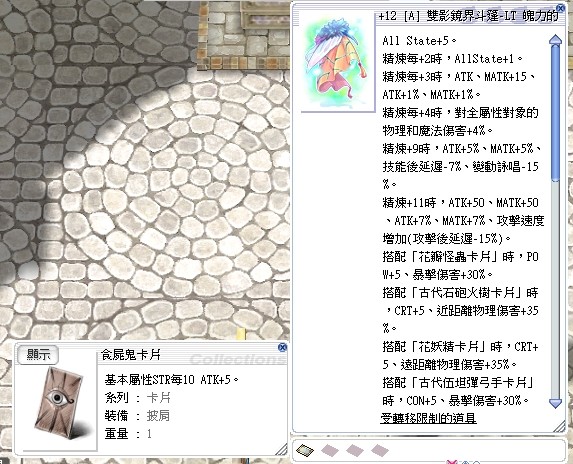Click the line starting '精煉+11時，ATK+50'

460,203
